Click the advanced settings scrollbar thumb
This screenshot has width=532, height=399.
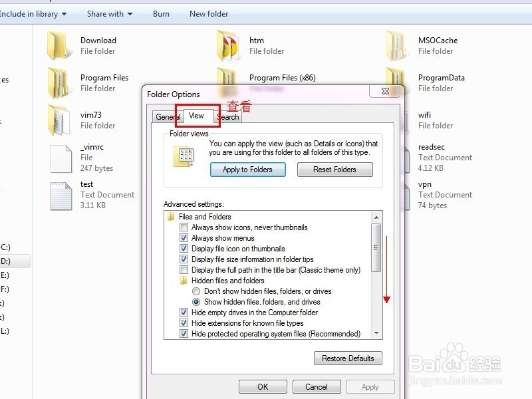[376, 247]
